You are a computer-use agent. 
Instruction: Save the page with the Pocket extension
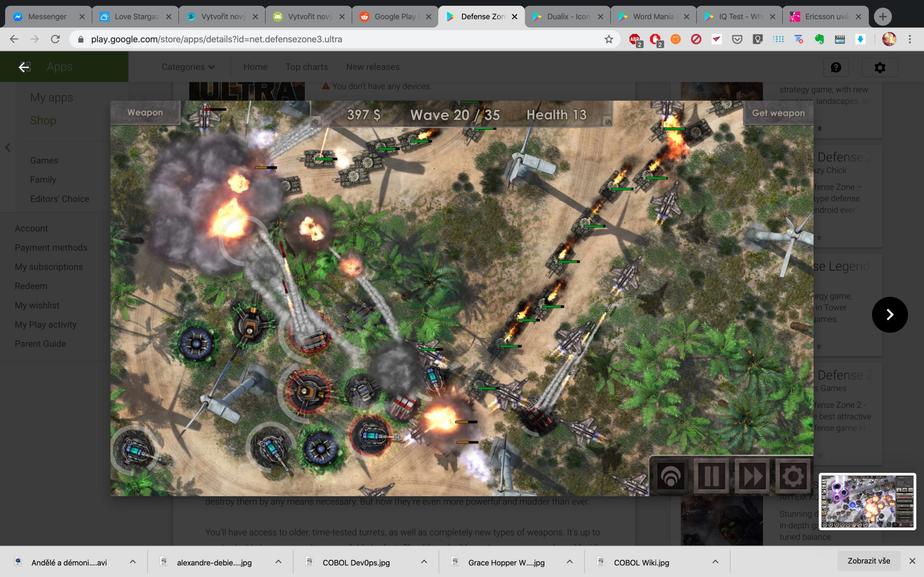737,39
